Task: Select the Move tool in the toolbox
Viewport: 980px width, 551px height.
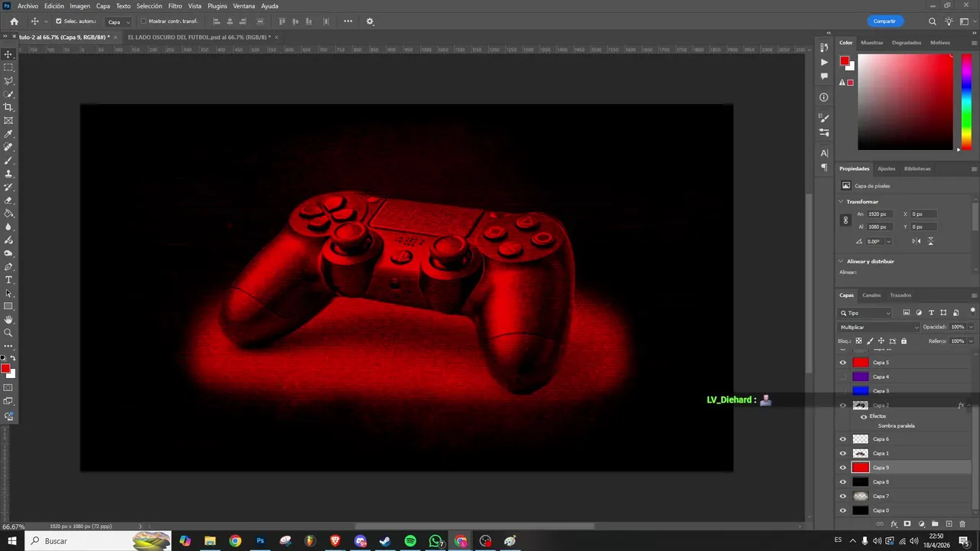Action: tap(8, 54)
